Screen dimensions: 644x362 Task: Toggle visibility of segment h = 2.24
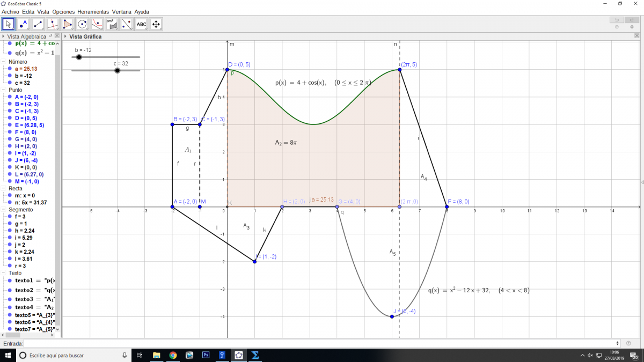click(11, 230)
